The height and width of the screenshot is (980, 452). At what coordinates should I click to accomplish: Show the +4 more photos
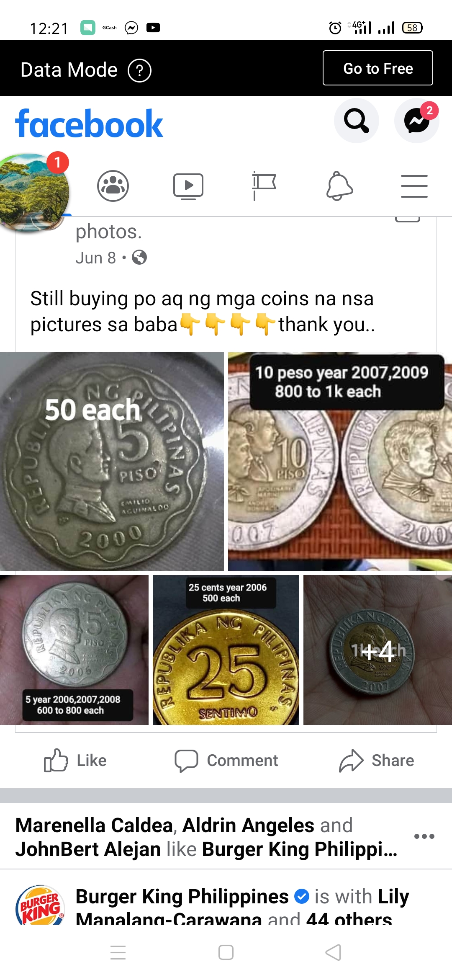click(378, 650)
